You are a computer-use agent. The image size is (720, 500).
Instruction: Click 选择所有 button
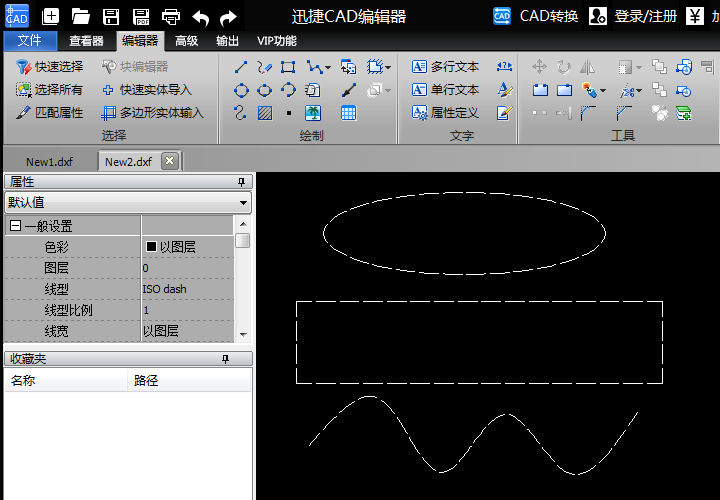(x=49, y=90)
